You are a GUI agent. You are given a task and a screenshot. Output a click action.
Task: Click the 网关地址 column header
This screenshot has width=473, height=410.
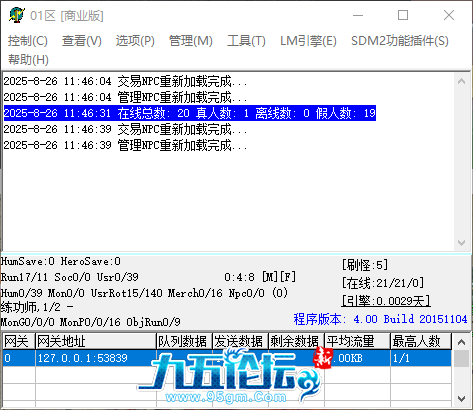(x=96, y=341)
